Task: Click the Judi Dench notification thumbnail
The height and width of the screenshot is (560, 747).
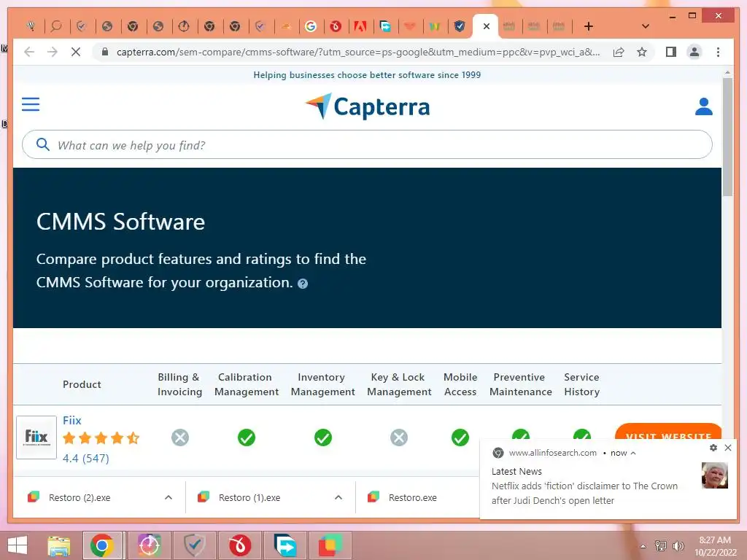Action: coord(715,475)
